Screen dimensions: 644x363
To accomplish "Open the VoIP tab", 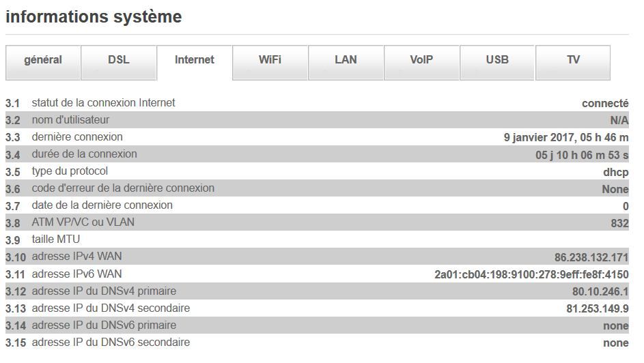I will point(421,60).
